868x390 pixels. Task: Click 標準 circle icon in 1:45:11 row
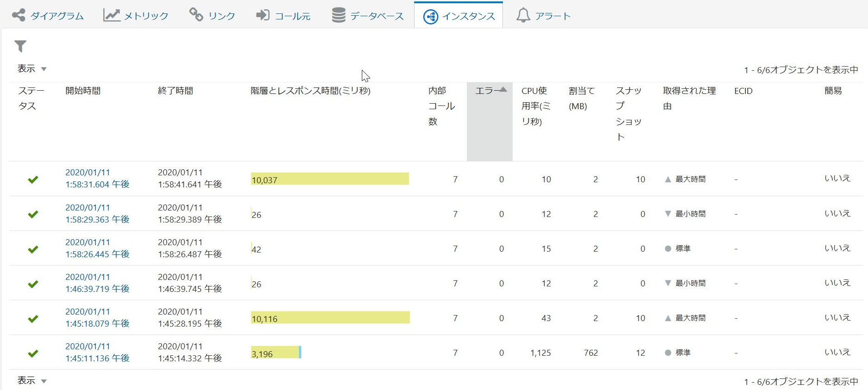(668, 353)
